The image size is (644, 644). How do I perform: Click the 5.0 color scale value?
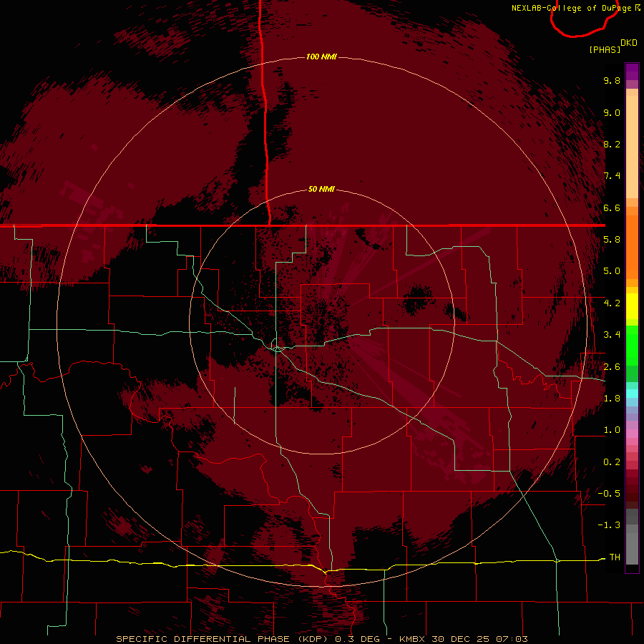[x=612, y=271]
